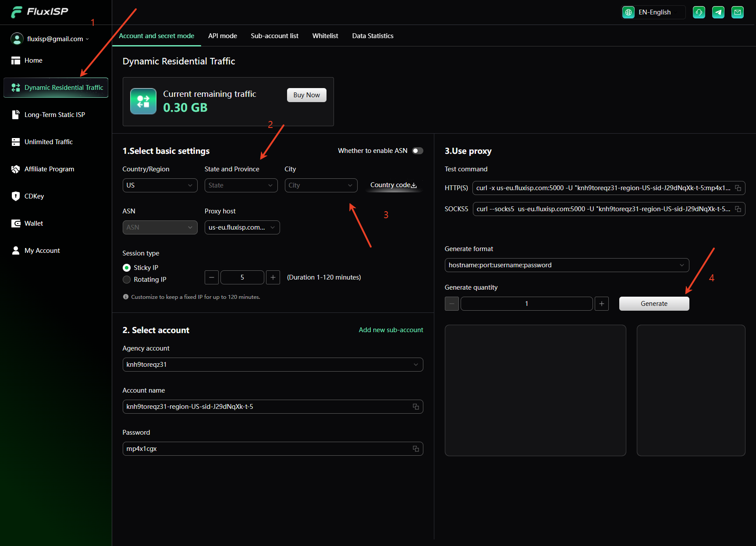This screenshot has width=756, height=546.
Task: Select the Rotating IP radio button
Action: (x=127, y=280)
